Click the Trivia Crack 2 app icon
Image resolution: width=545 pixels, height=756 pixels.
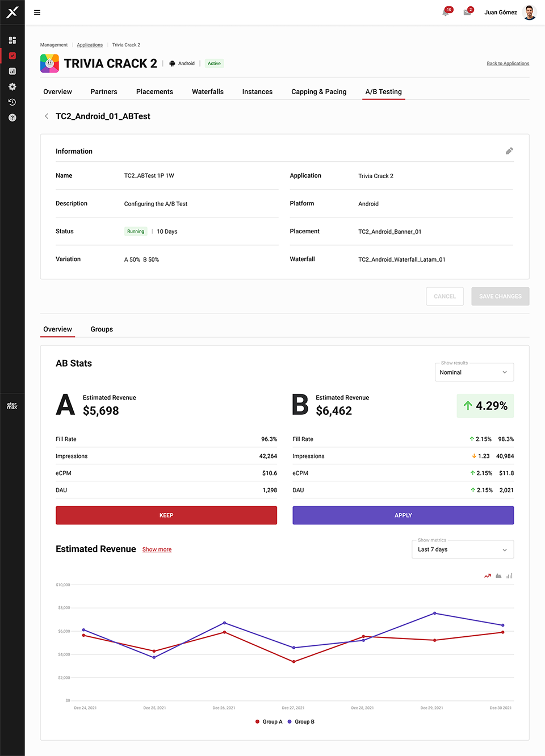[49, 63]
